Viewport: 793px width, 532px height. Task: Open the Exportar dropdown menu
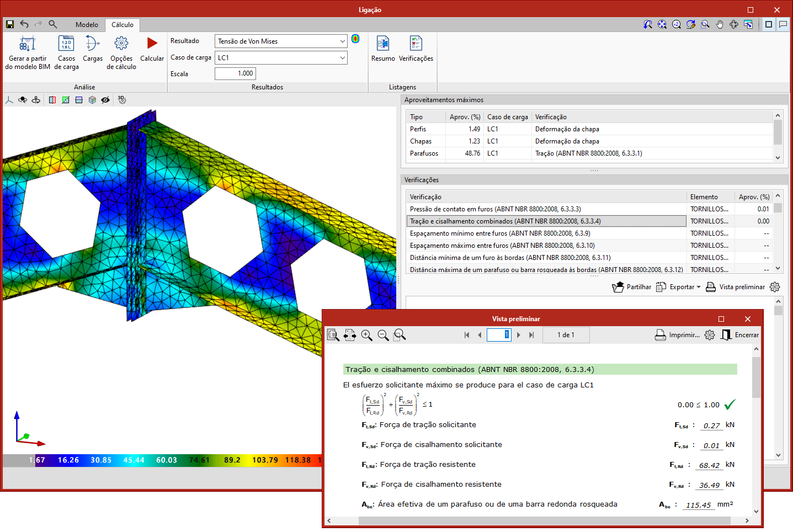(679, 287)
